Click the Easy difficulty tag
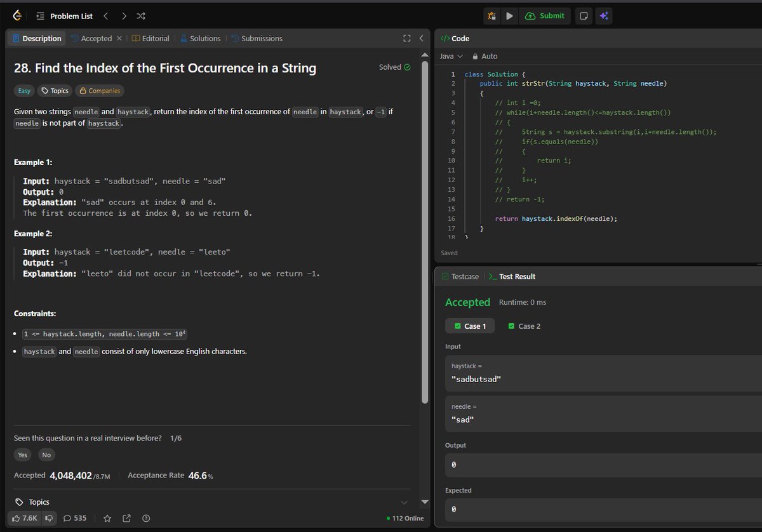This screenshot has width=762, height=532. click(x=24, y=91)
